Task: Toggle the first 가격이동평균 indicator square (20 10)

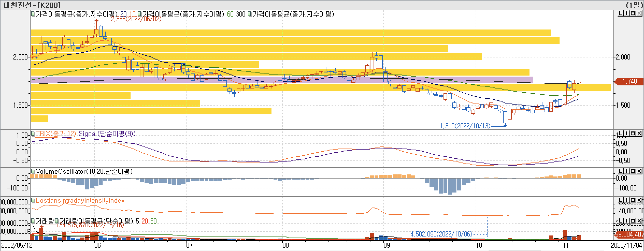Action: point(33,14)
